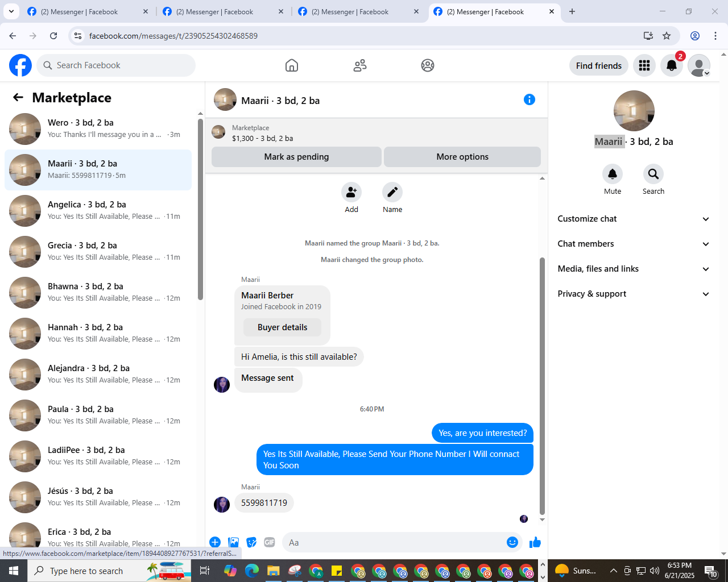This screenshot has height=582, width=728.
Task: Open a new browser tab
Action: (572, 11)
